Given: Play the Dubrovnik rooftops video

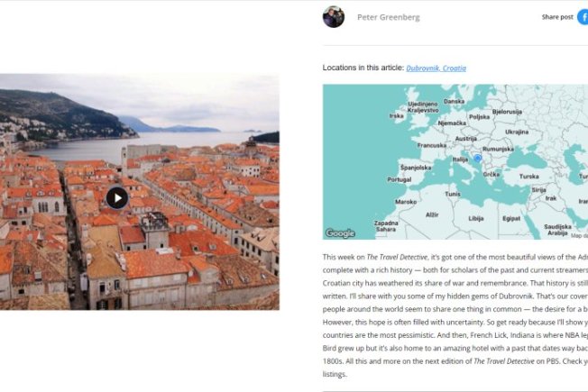Looking at the screenshot, I should pos(117,197).
